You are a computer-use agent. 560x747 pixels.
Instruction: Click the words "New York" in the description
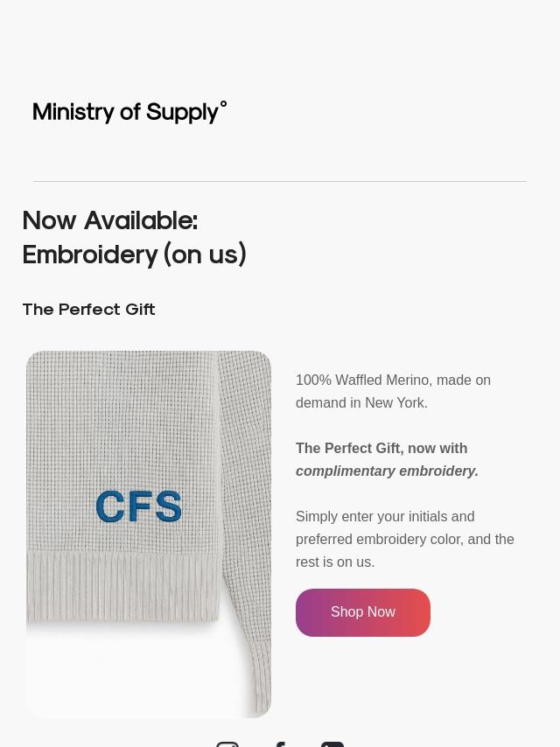point(395,403)
